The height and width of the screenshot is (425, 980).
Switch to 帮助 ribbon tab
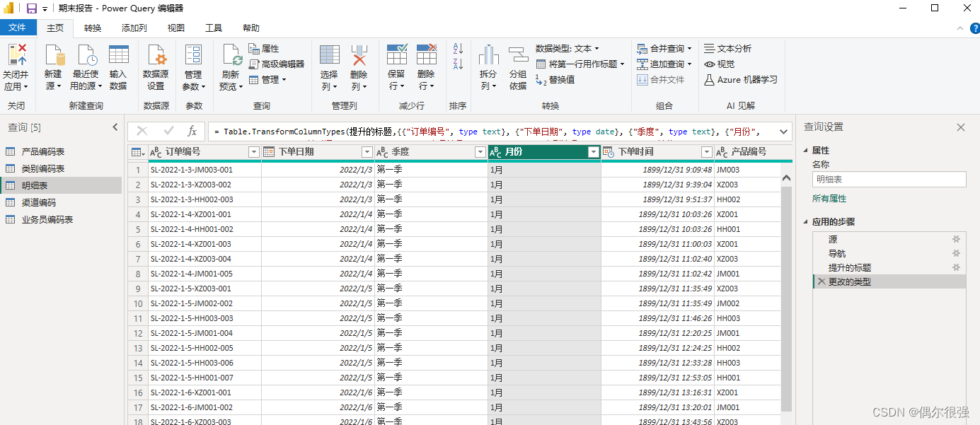(x=251, y=28)
